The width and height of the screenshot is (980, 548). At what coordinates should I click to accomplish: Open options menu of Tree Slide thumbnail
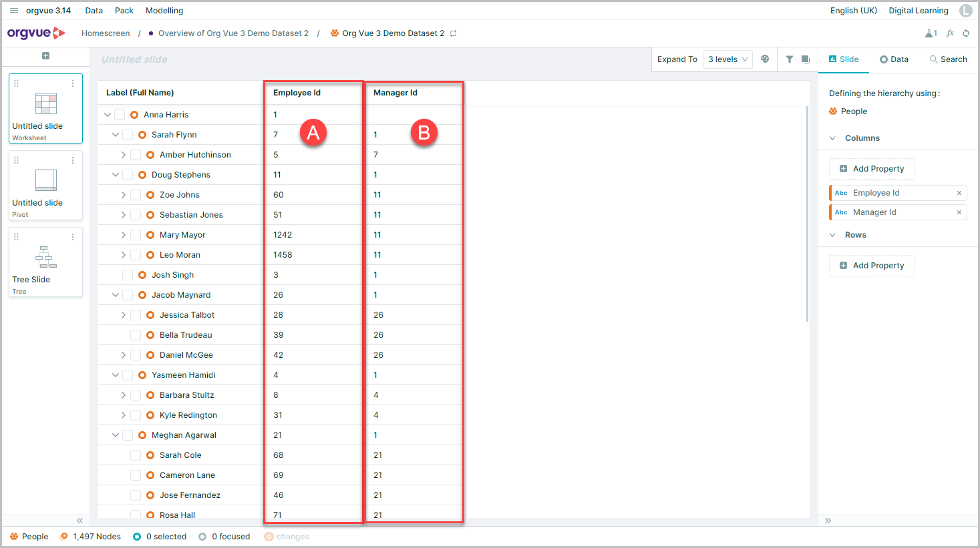click(x=73, y=237)
